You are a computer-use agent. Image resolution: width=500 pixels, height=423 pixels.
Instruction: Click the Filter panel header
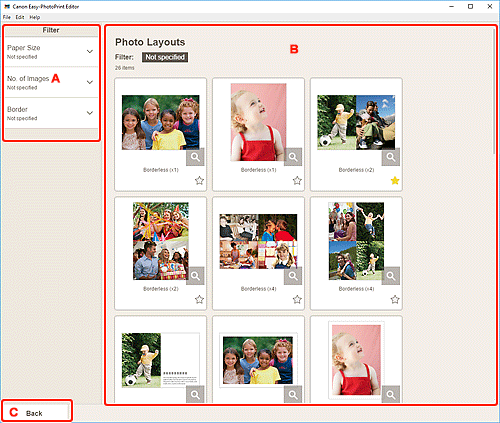[x=51, y=30]
